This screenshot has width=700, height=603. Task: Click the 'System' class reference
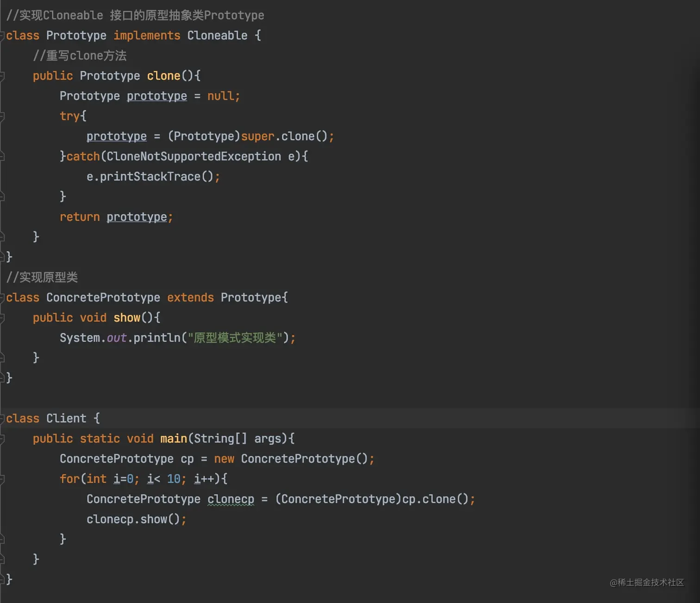click(x=80, y=338)
